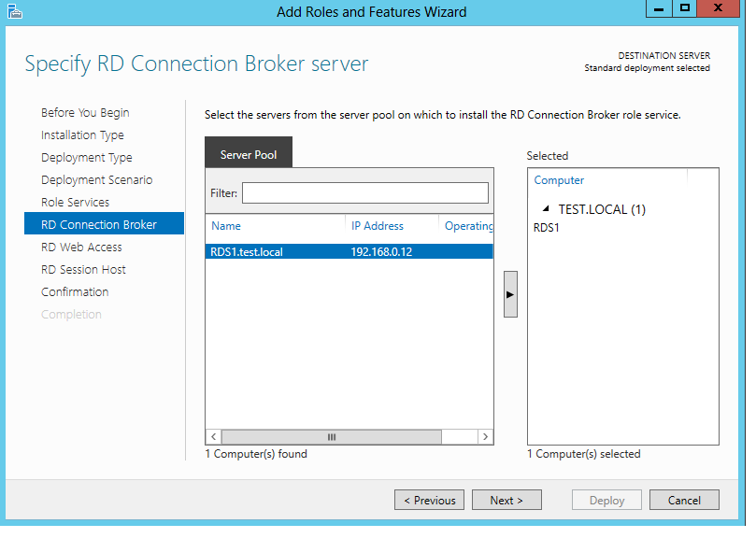Click the Previous button

pyautogui.click(x=429, y=500)
